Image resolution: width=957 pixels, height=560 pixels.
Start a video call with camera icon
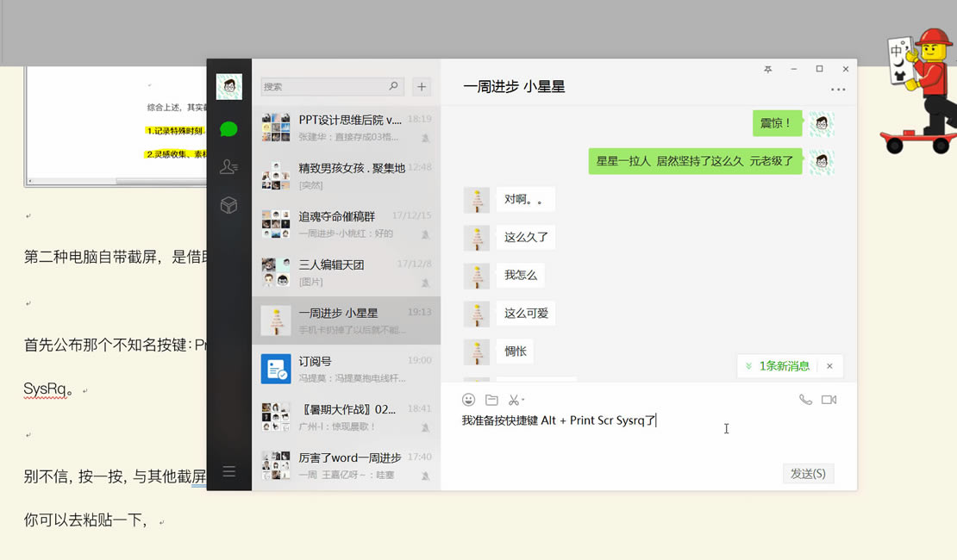click(829, 400)
